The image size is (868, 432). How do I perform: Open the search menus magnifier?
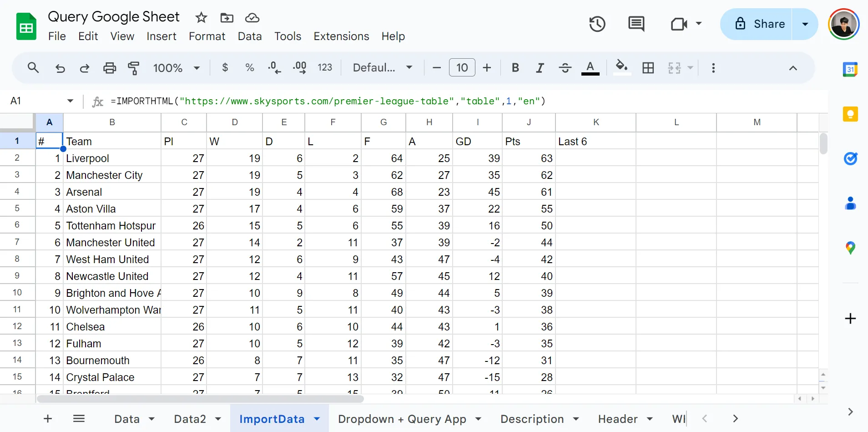pyautogui.click(x=33, y=68)
